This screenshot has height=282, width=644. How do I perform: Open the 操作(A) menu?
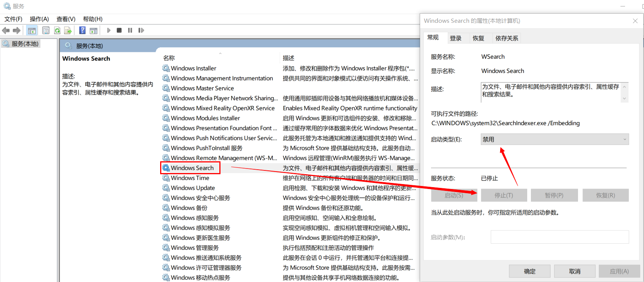(39, 19)
